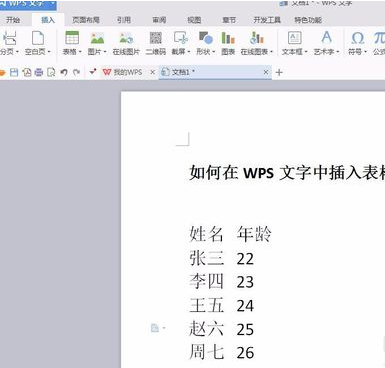Viewport: 385px width, 368px height.
Task: Open the 视图 ribbon tab
Action: [x=194, y=20]
